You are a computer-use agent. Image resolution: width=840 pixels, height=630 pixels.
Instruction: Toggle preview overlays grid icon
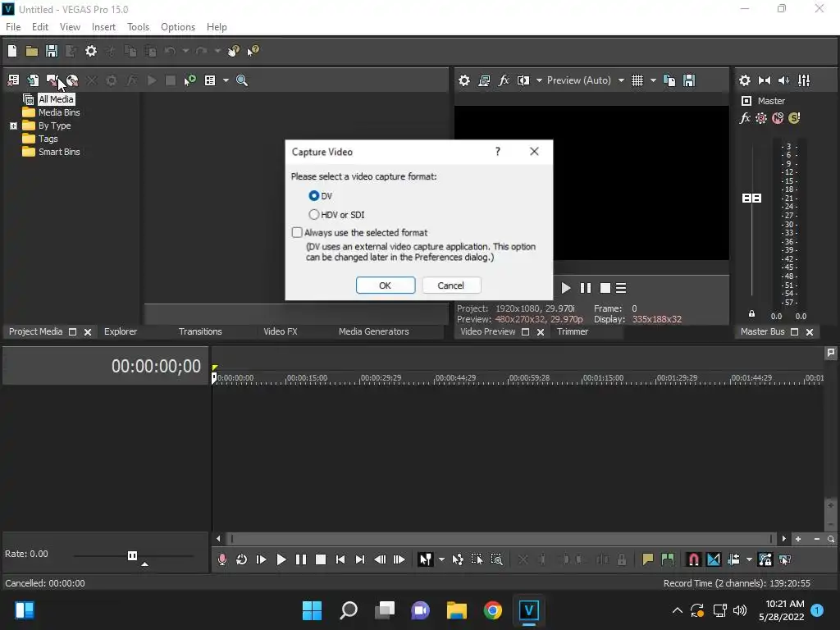(x=637, y=80)
